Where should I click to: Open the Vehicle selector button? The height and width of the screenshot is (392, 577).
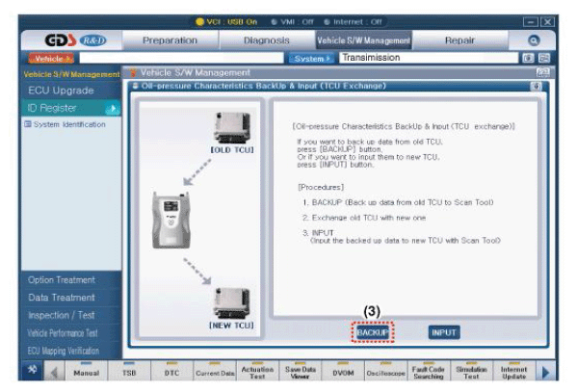pos(51,58)
